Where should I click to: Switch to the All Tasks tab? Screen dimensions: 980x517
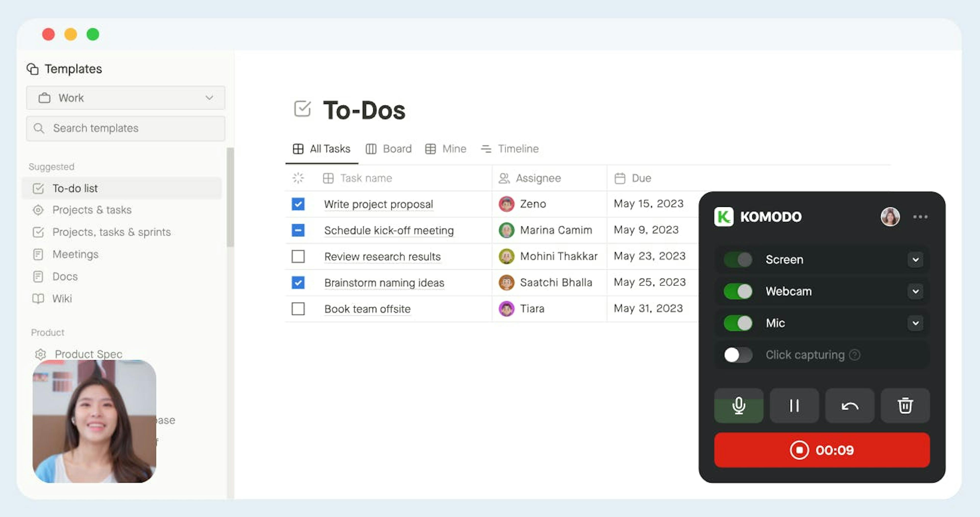pyautogui.click(x=322, y=149)
